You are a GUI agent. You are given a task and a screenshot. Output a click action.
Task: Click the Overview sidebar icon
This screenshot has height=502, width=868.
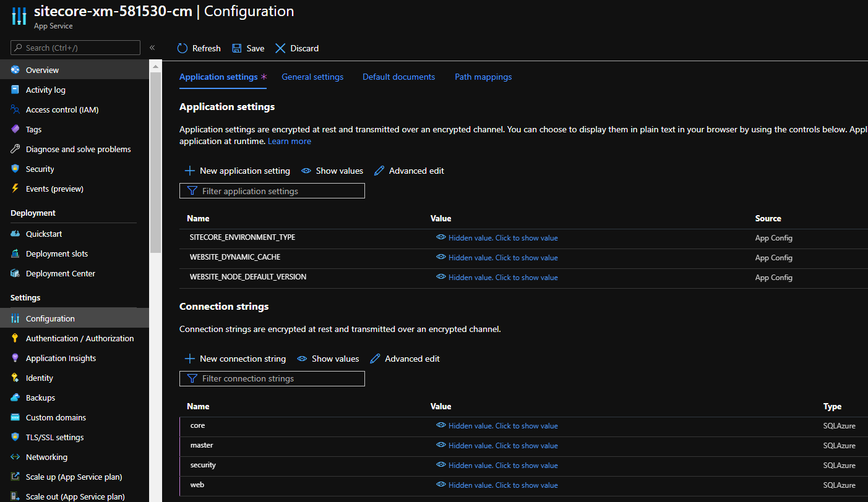(15, 70)
